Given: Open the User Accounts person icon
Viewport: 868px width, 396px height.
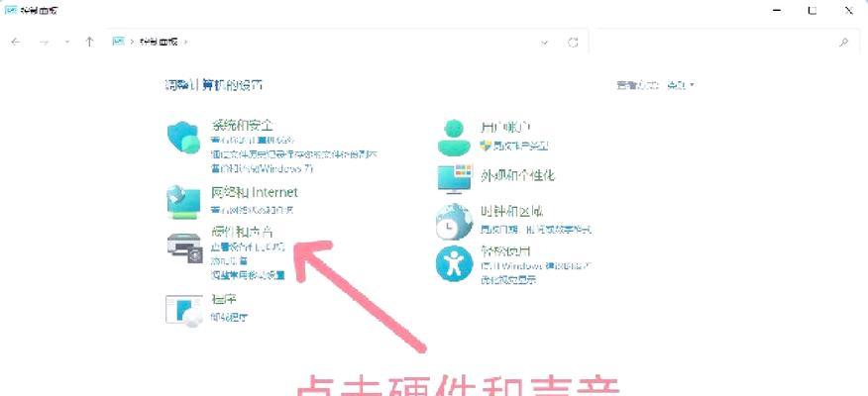Looking at the screenshot, I should (454, 138).
